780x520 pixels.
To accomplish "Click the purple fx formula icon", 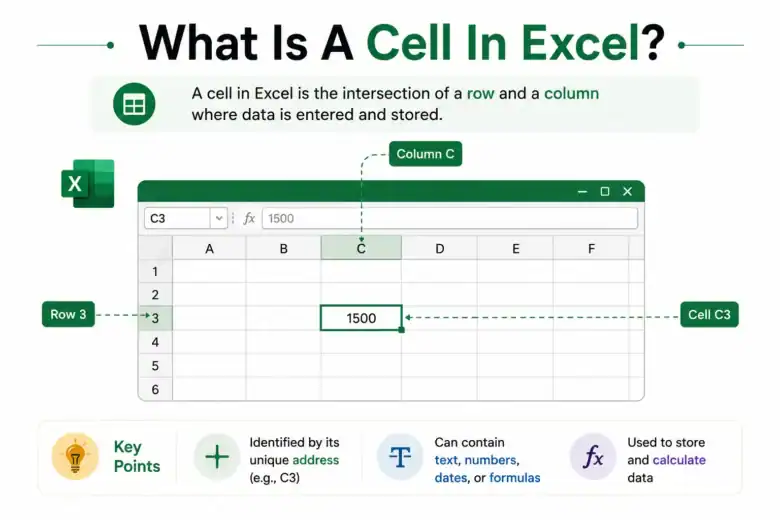I will point(593,456).
